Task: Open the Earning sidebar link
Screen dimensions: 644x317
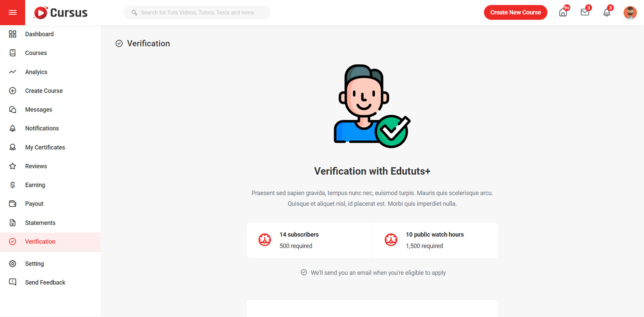Action: pyautogui.click(x=35, y=185)
